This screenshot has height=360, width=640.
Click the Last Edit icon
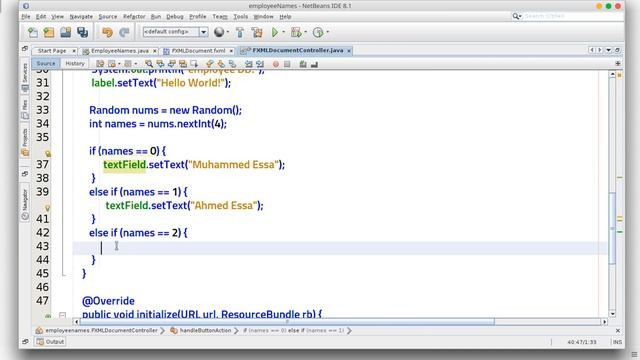pos(100,64)
